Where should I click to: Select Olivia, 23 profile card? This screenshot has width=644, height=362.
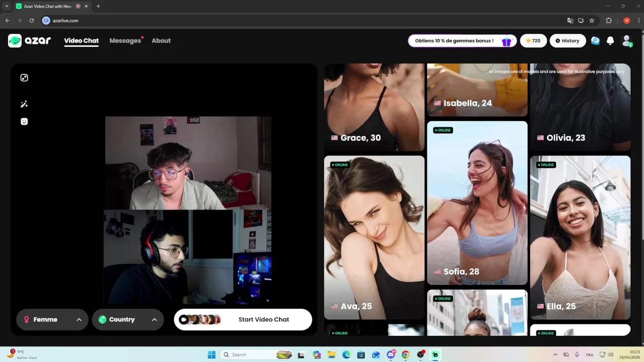tap(580, 107)
